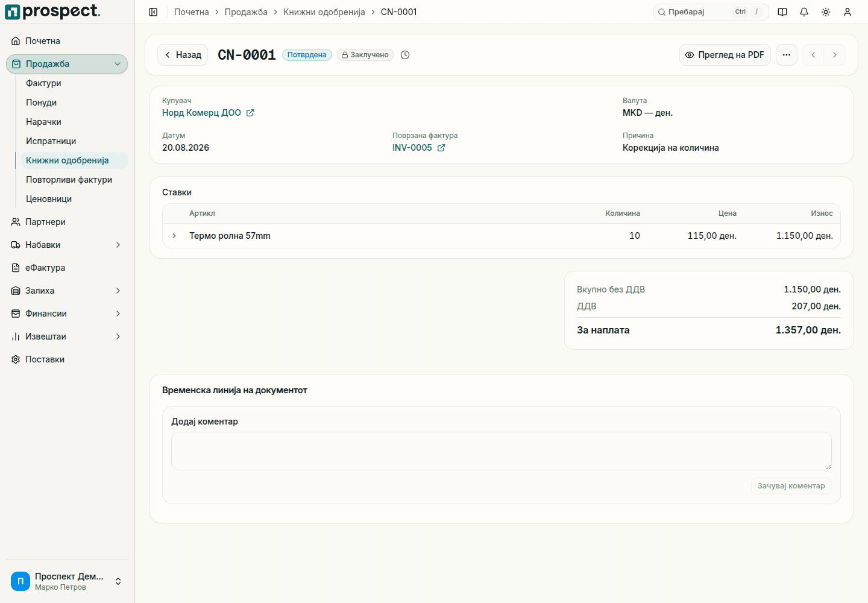Viewport: 868px width, 603px height.
Task: Open the more actions ellipsis button
Action: [787, 55]
